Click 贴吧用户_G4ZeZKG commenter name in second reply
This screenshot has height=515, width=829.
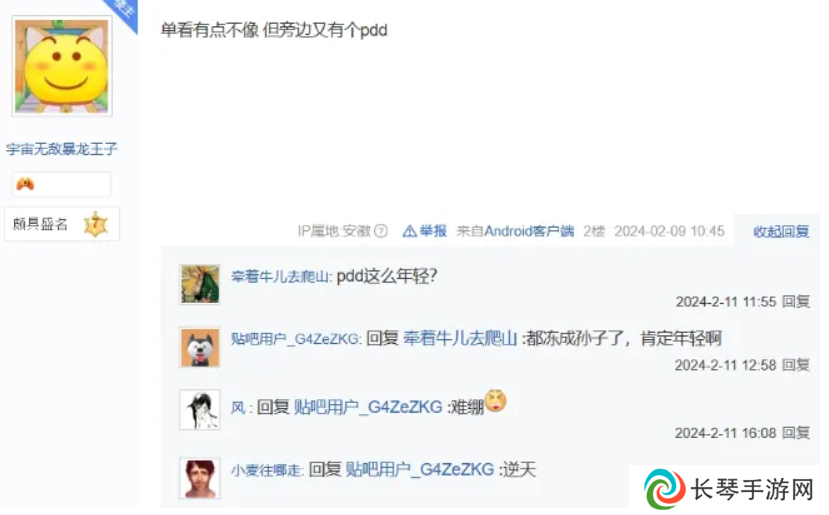(x=295, y=339)
